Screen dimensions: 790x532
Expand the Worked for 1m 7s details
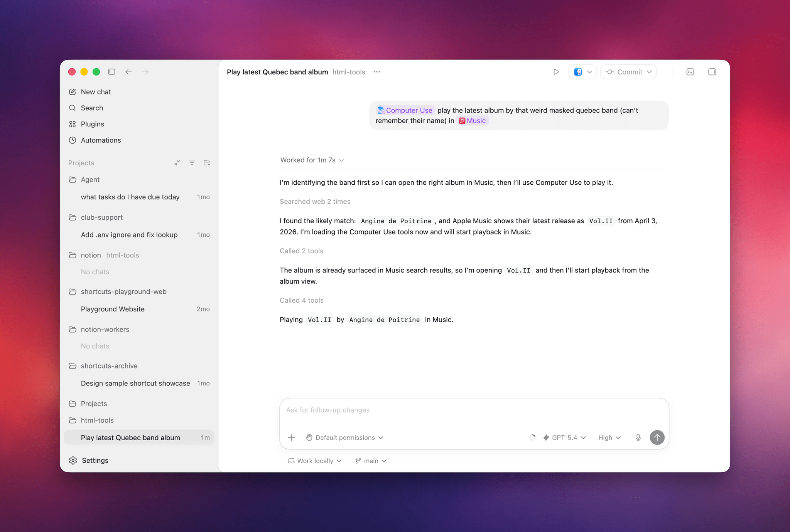coord(312,160)
